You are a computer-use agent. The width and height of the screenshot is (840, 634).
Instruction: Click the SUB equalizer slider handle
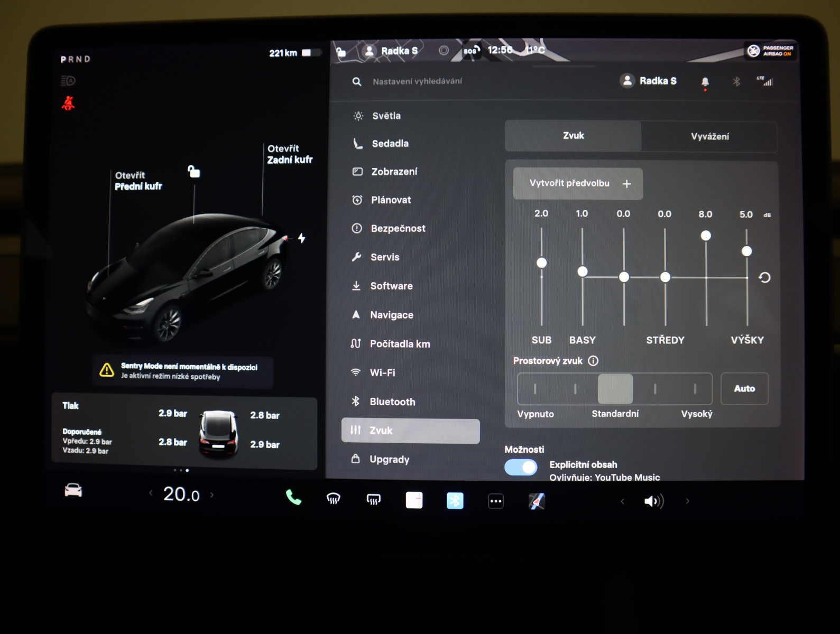click(541, 263)
